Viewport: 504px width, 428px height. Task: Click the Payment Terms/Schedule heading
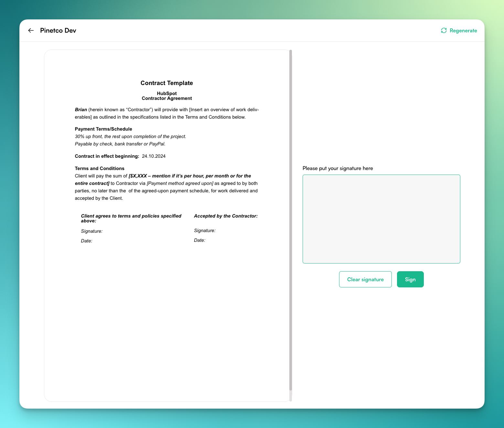pyautogui.click(x=103, y=129)
